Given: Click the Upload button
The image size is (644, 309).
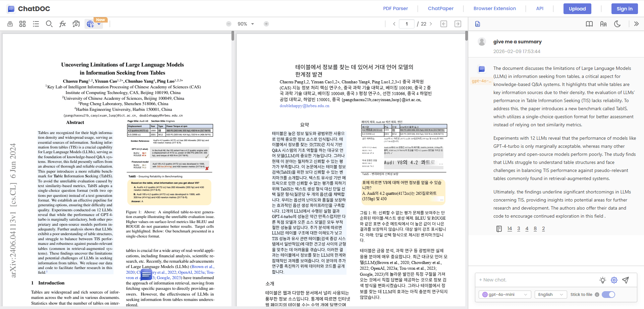Looking at the screenshot, I should [577, 8].
